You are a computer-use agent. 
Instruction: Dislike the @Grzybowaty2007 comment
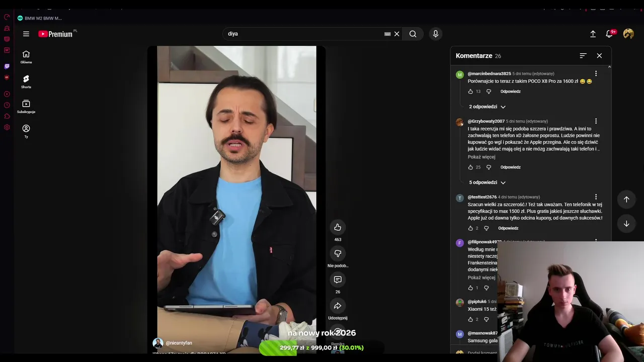(489, 167)
